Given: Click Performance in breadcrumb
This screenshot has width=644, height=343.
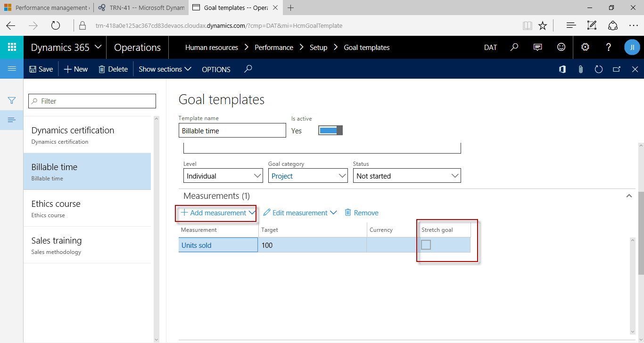Looking at the screenshot, I should coord(274,47).
